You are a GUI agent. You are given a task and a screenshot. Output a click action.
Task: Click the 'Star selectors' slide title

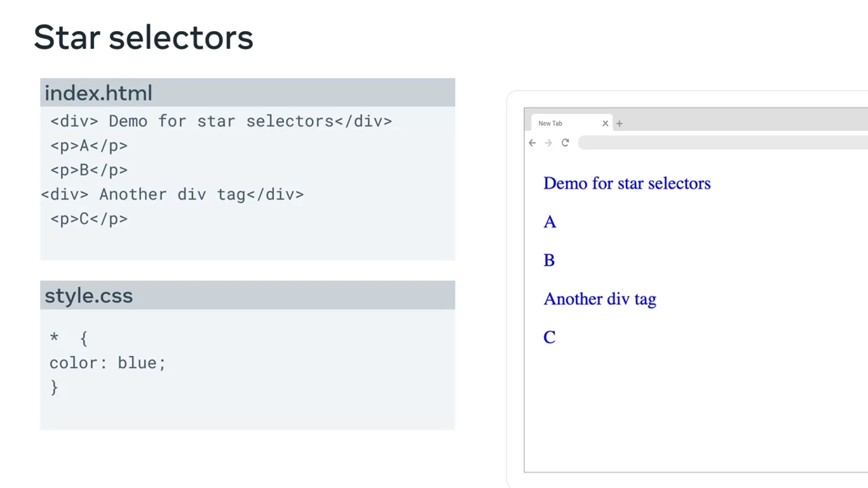point(144,37)
